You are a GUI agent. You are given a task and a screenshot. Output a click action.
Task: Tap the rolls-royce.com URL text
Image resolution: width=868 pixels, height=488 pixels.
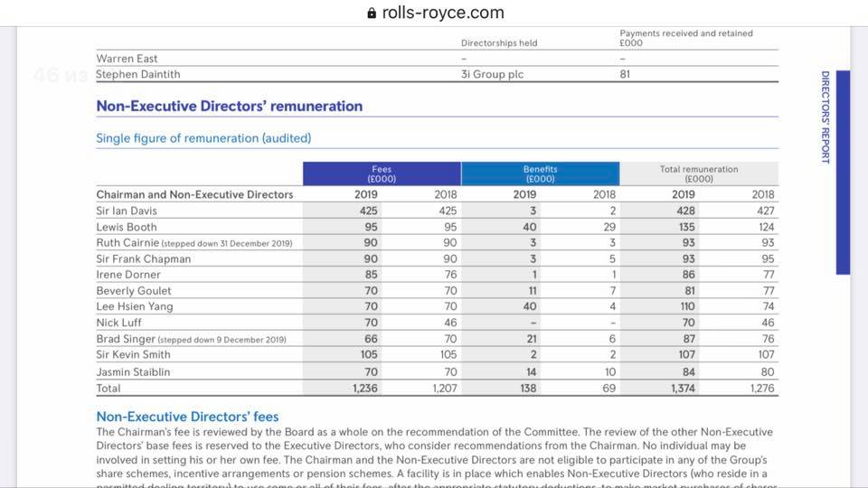[443, 13]
